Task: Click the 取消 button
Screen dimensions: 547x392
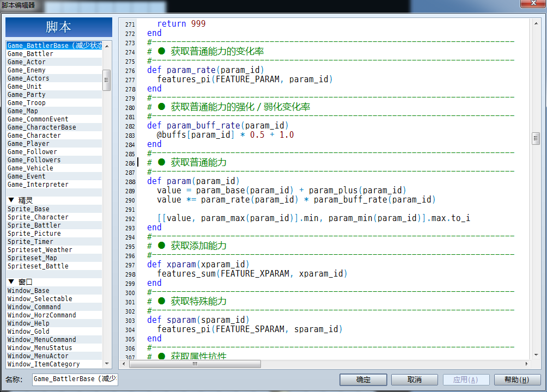Action: (x=415, y=379)
